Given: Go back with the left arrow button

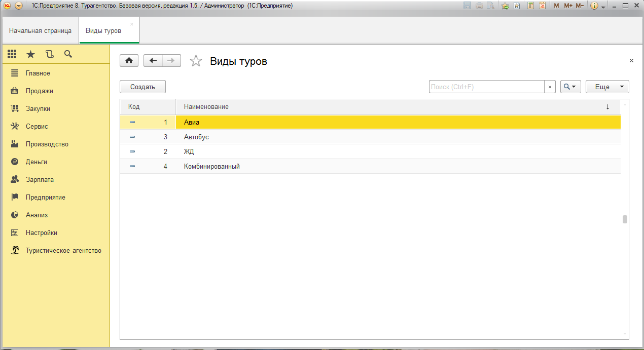Looking at the screenshot, I should pos(153,61).
